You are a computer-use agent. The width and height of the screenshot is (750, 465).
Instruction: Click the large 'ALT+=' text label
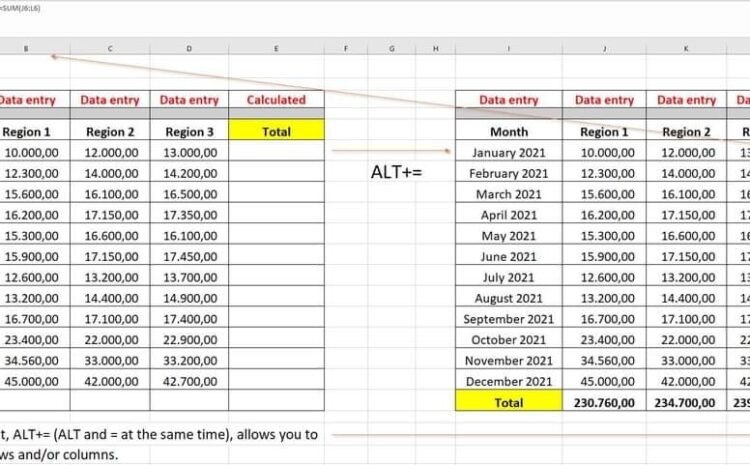397,172
